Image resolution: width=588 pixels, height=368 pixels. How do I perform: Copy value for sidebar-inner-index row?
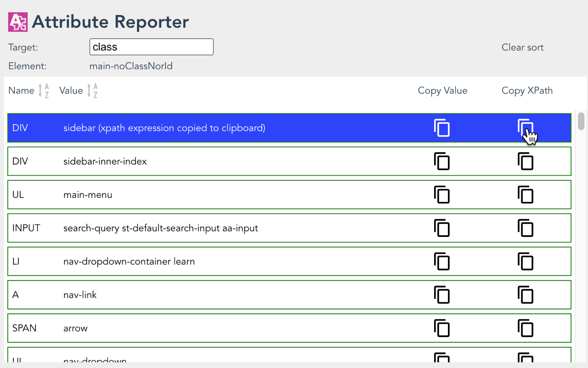pos(442,161)
